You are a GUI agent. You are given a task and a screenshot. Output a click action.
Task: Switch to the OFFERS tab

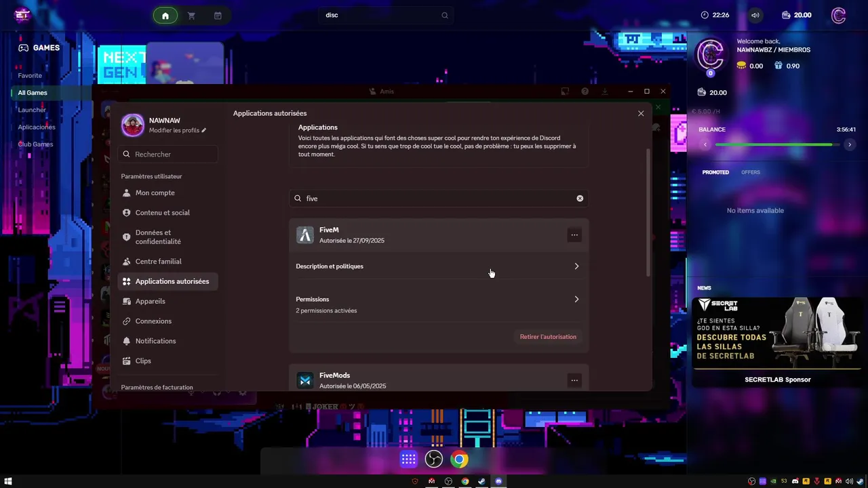click(x=751, y=172)
